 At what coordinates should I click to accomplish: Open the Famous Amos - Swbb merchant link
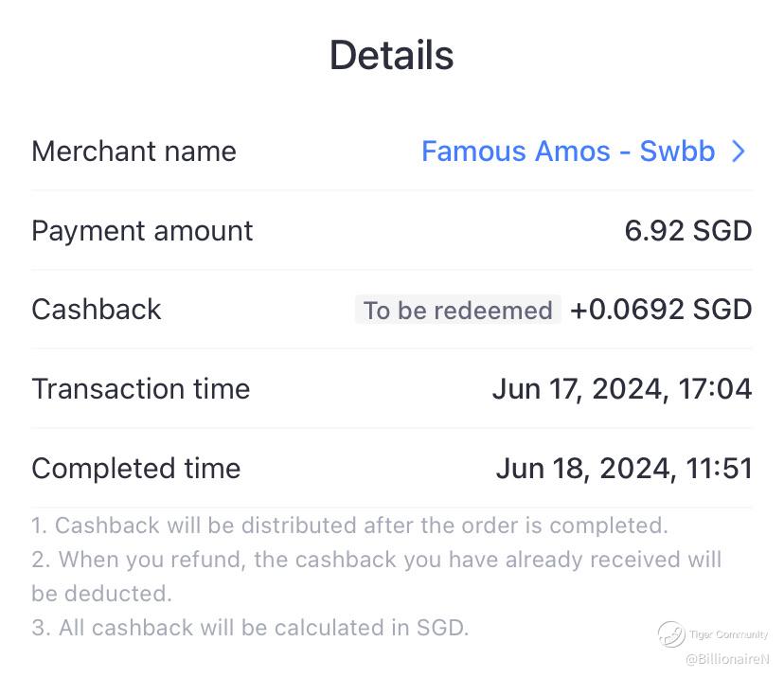[567, 151]
